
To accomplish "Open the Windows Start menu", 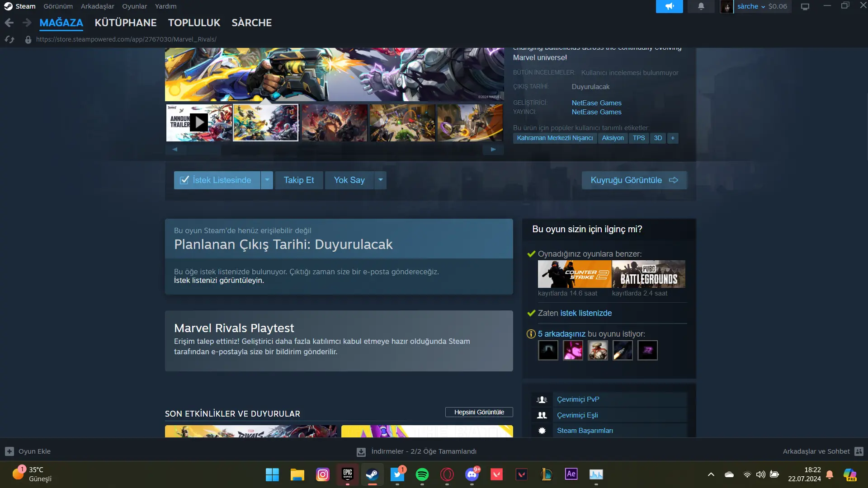I will pyautogui.click(x=272, y=474).
